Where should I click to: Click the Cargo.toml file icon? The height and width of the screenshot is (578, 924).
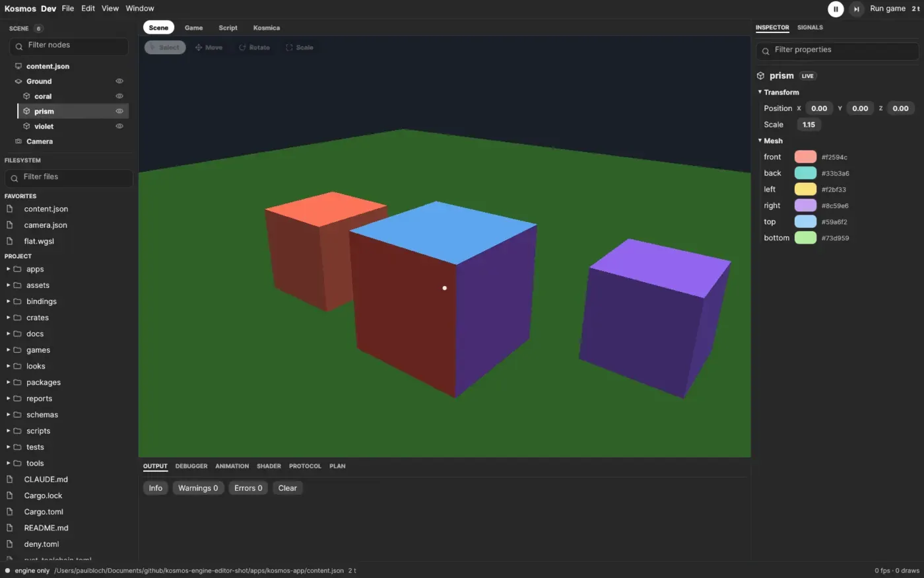pyautogui.click(x=10, y=511)
